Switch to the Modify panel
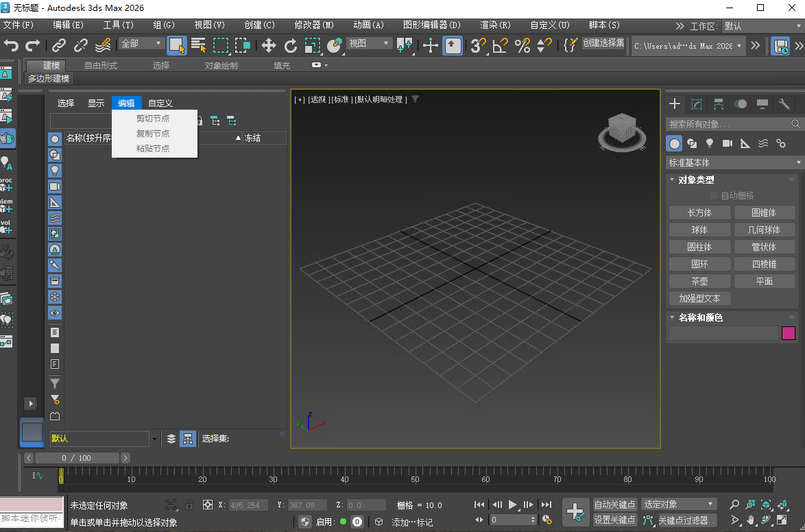The image size is (805, 532). pos(695,104)
